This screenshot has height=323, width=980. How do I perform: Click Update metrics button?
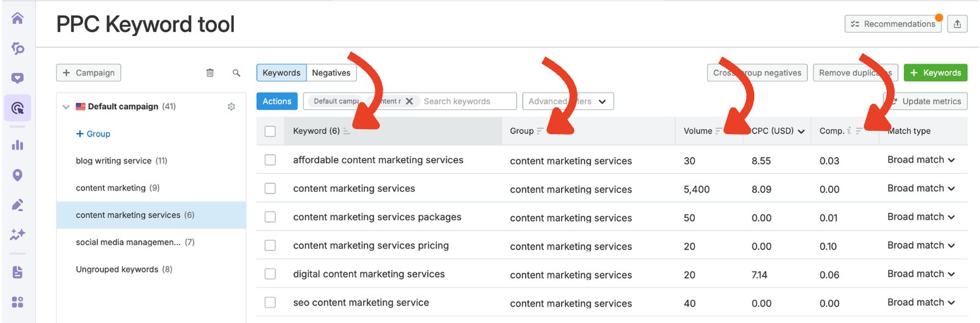click(x=925, y=101)
